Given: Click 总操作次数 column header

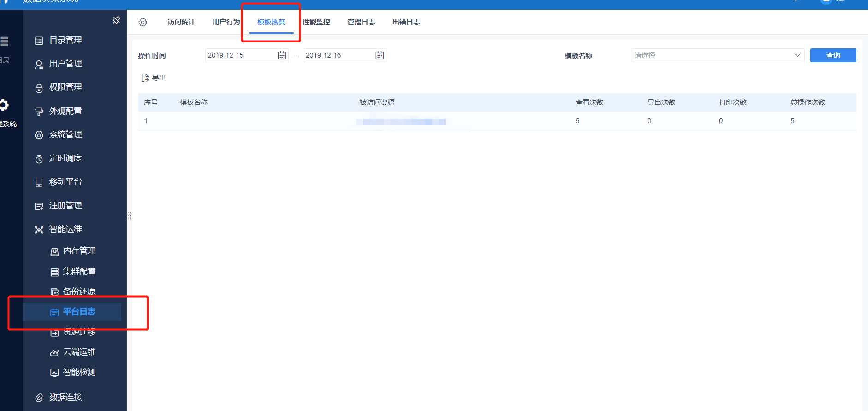Looking at the screenshot, I should 808,102.
